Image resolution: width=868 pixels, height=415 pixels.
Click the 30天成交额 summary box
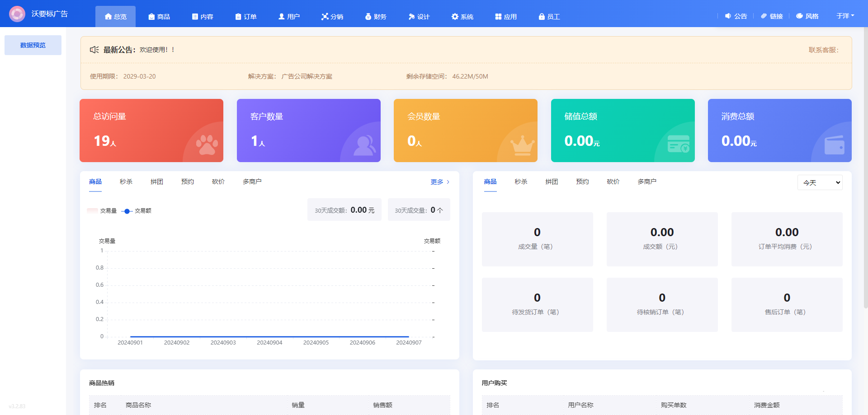click(344, 210)
